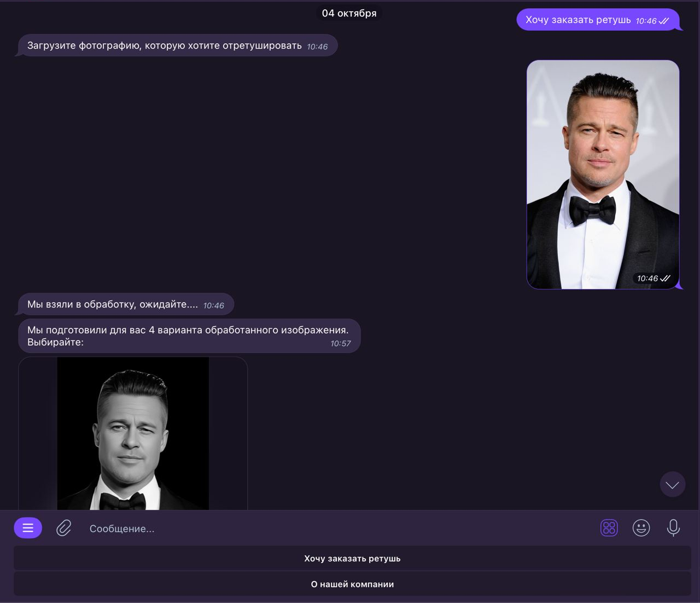Image resolution: width=700 pixels, height=603 pixels.
Task: Click the 04 октября date label
Action: pos(349,13)
